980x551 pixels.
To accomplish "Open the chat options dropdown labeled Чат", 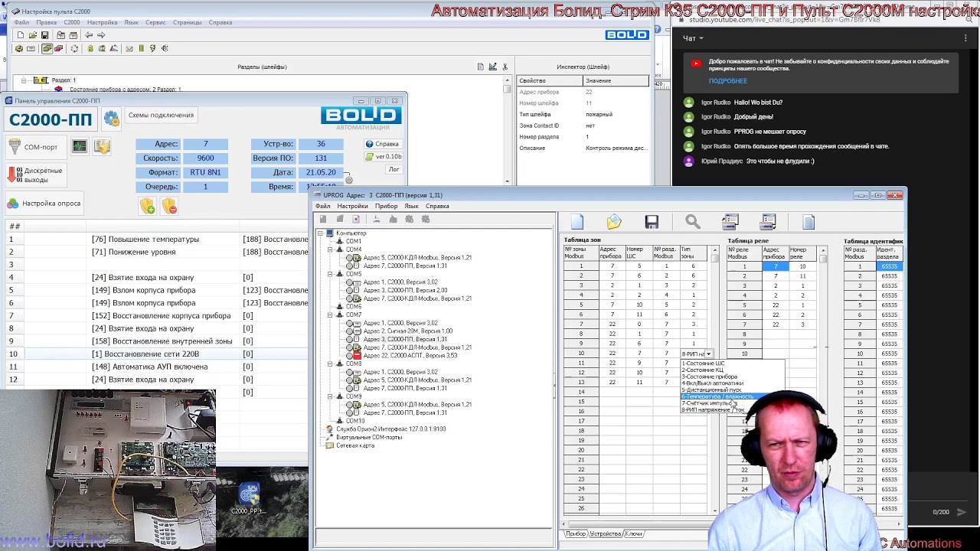I will click(693, 38).
